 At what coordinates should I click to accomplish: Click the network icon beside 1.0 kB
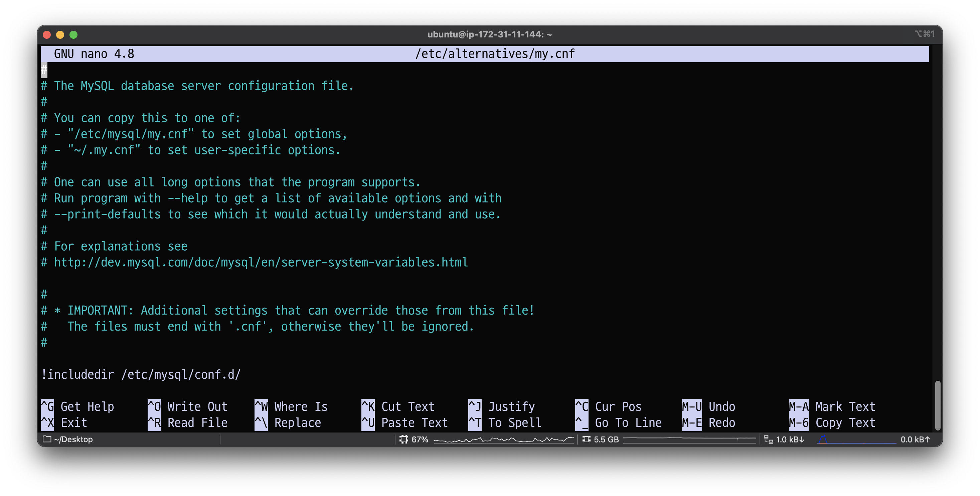[x=768, y=439]
